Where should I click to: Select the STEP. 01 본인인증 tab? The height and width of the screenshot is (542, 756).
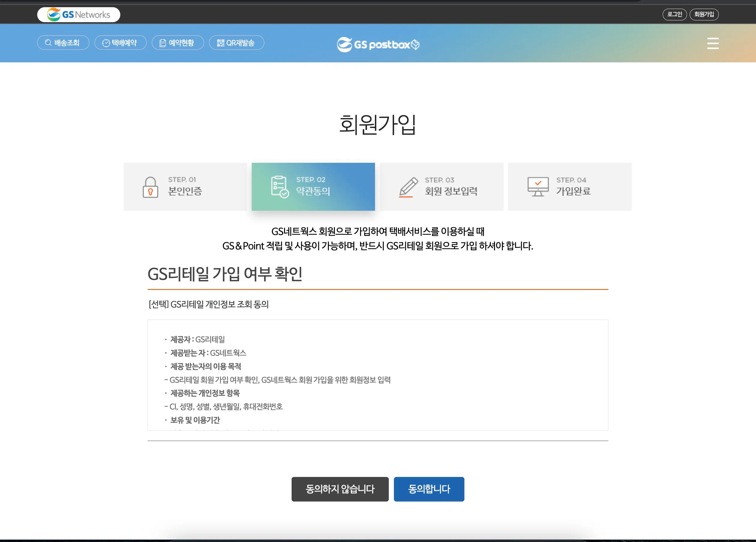pos(185,186)
